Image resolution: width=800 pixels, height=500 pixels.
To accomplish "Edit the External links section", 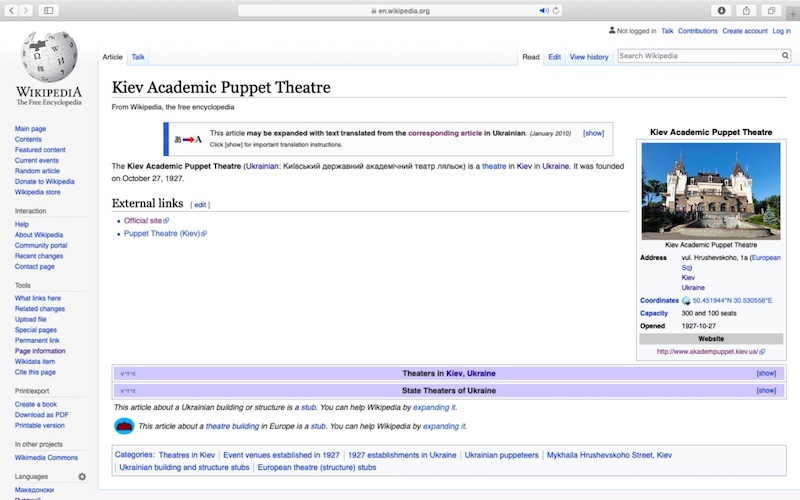I will click(200, 205).
